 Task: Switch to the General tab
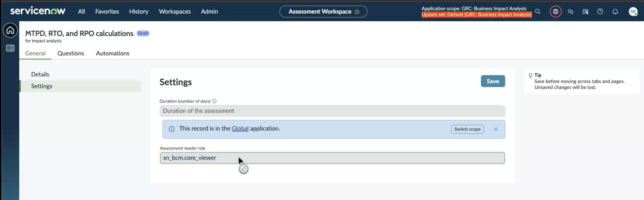tap(35, 53)
